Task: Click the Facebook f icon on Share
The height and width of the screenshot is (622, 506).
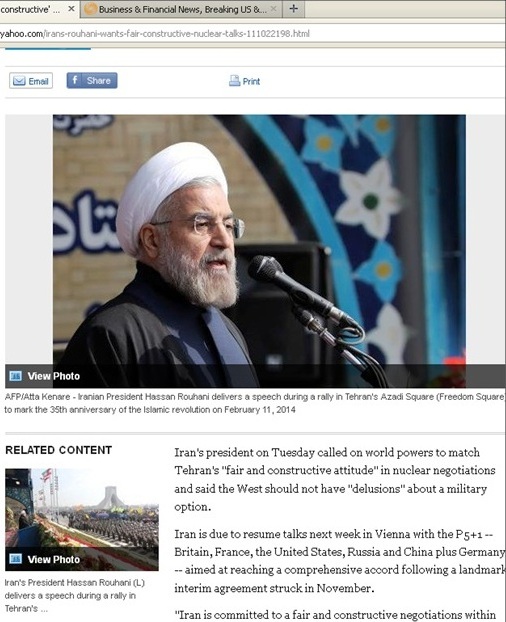Action: tap(74, 80)
